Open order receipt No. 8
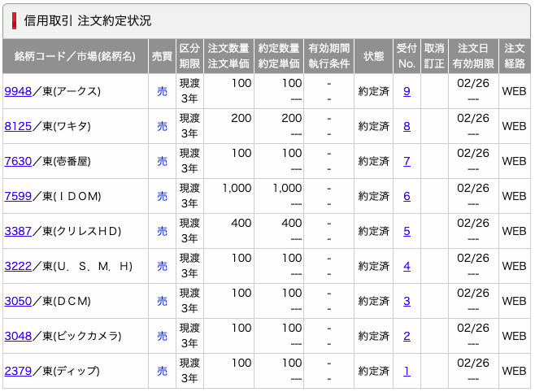The width and height of the screenshot is (535, 392). pos(407,126)
